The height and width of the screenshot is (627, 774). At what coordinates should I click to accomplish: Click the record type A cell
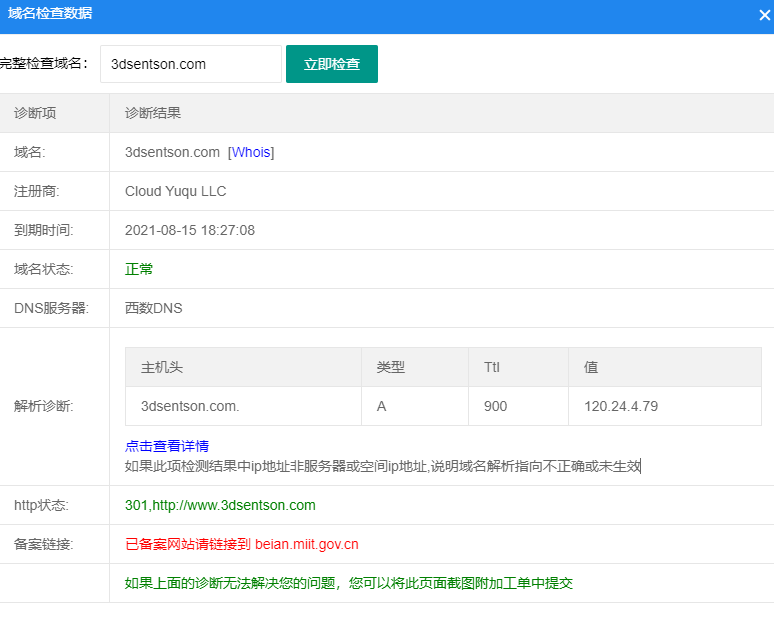(x=382, y=406)
